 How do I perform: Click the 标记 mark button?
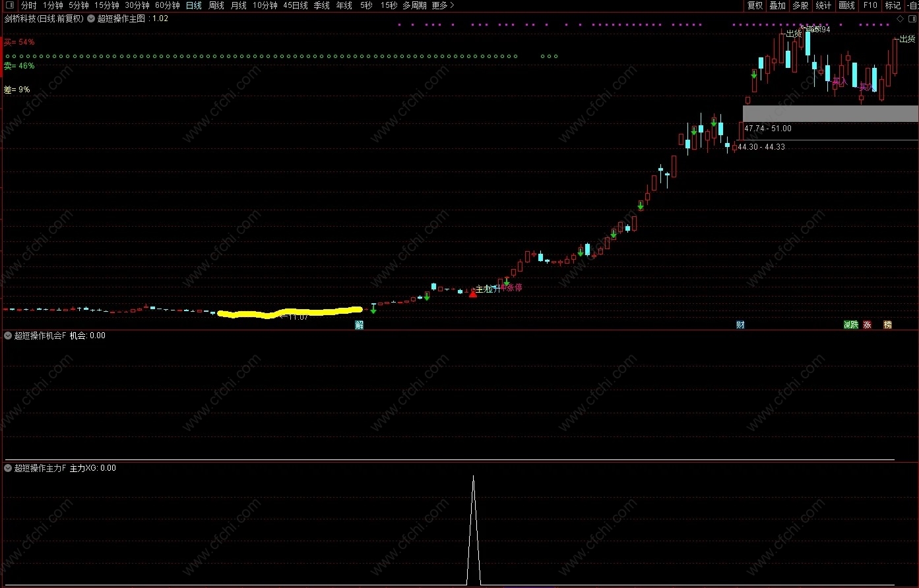[x=893, y=5]
